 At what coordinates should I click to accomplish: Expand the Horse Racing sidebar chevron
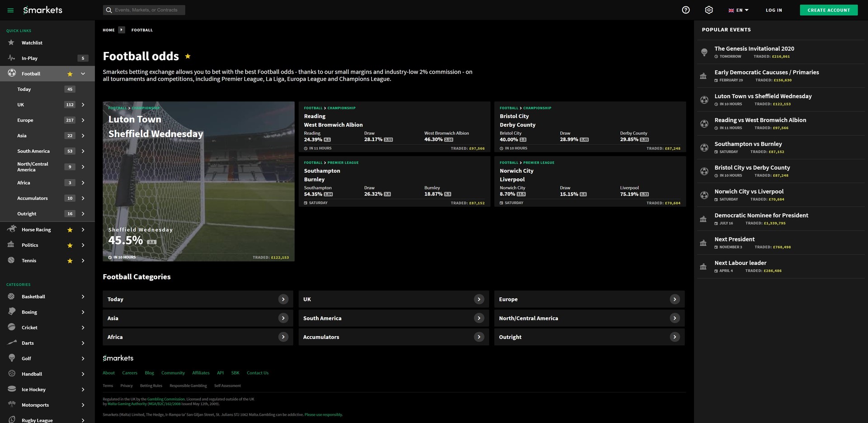[83, 230]
